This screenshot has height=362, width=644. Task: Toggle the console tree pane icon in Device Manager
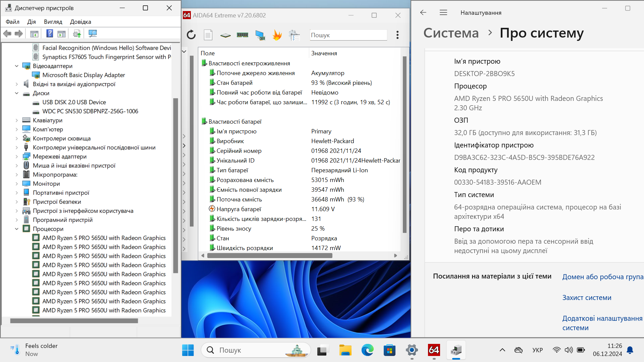coord(34,34)
